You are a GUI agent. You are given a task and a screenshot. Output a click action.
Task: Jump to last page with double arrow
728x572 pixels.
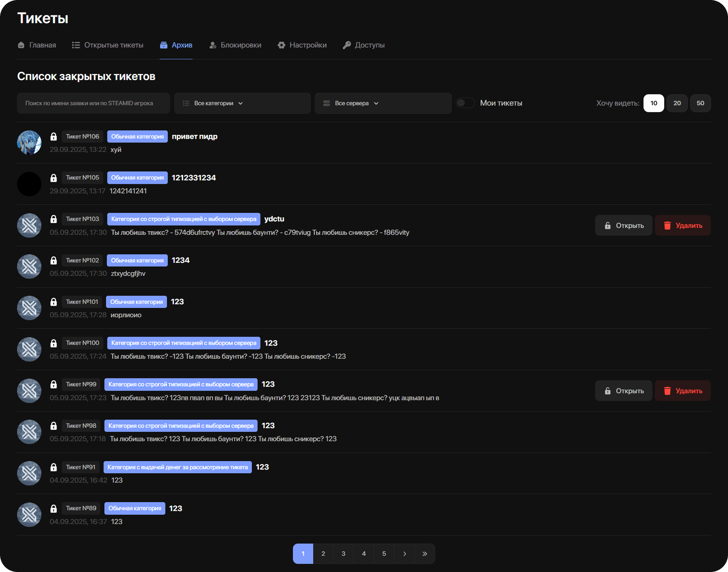click(x=425, y=554)
